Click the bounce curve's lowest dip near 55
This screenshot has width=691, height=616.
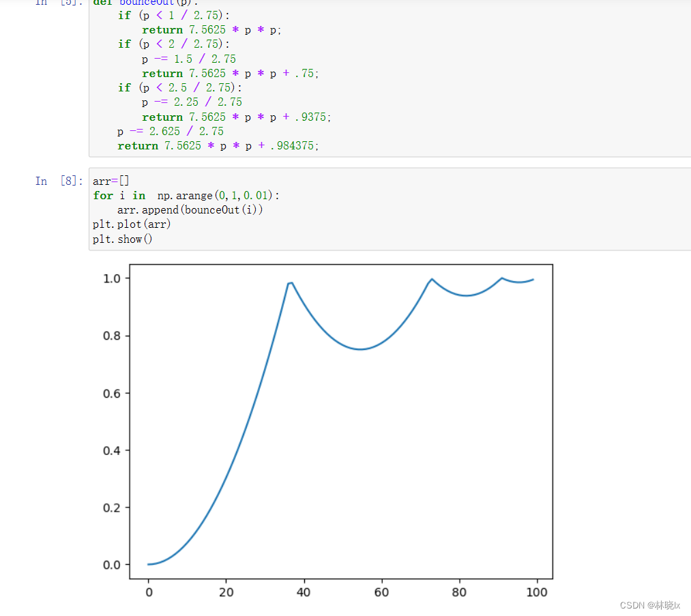pyautogui.click(x=362, y=349)
